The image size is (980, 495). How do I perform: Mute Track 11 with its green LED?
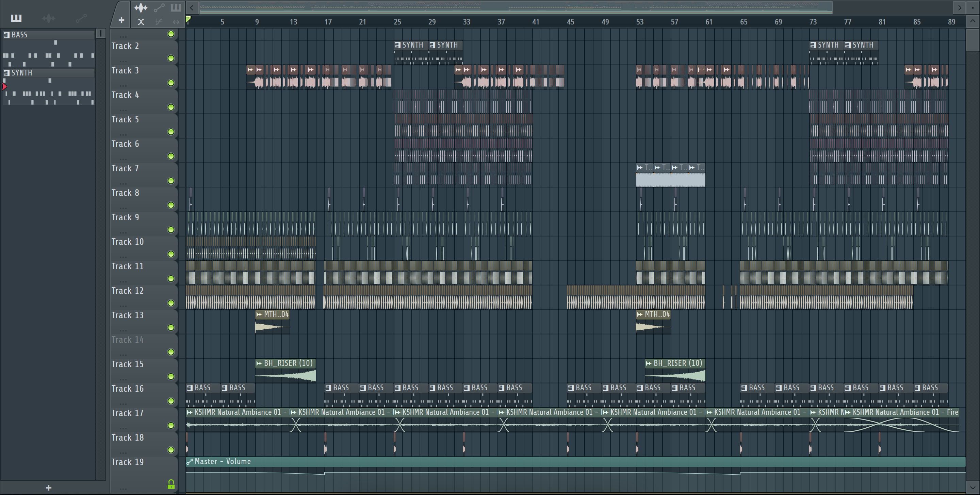click(x=171, y=278)
